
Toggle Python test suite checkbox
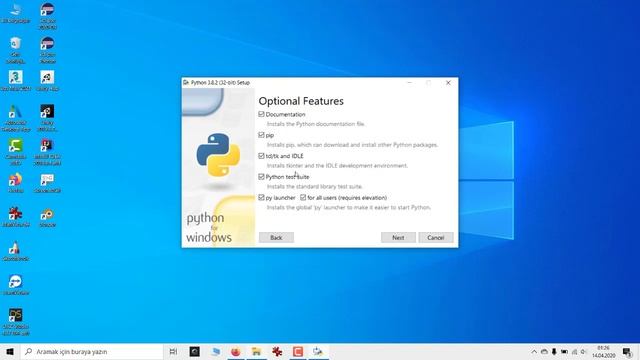pos(261,177)
